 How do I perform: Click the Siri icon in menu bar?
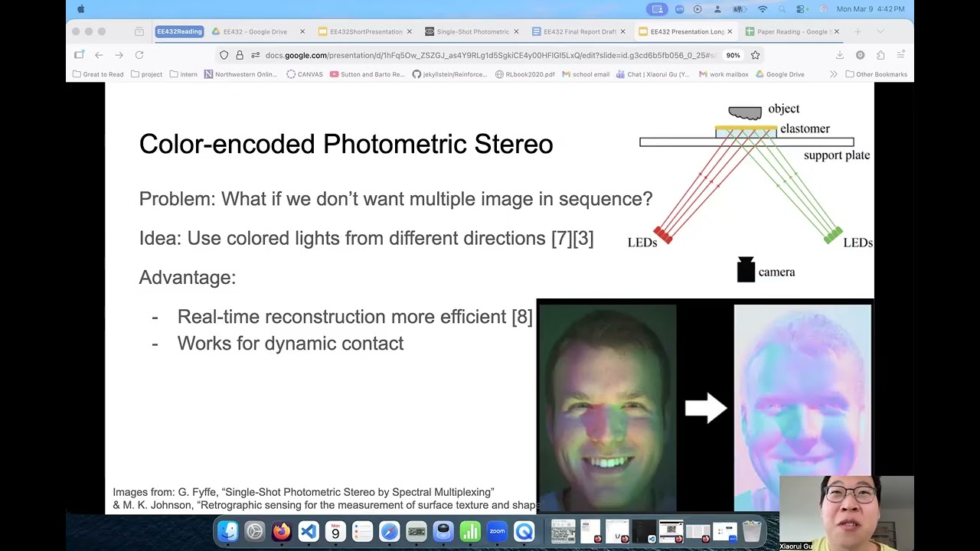[x=823, y=9]
